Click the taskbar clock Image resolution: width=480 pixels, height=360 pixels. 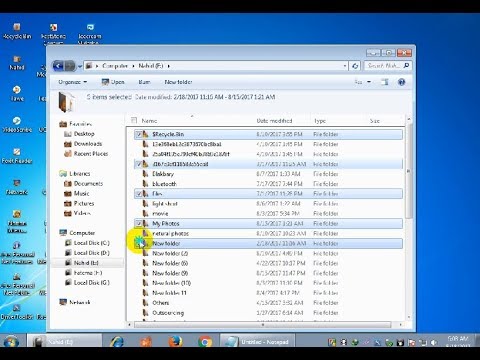pyautogui.click(x=458, y=342)
